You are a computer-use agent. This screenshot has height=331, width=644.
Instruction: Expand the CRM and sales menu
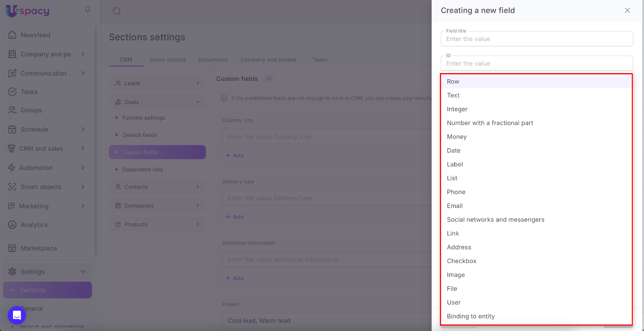click(x=83, y=149)
